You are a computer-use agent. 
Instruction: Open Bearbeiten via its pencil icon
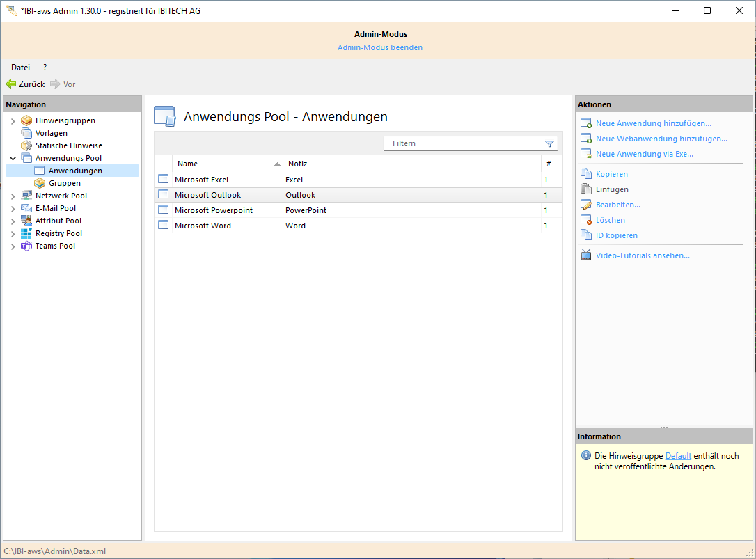click(585, 204)
